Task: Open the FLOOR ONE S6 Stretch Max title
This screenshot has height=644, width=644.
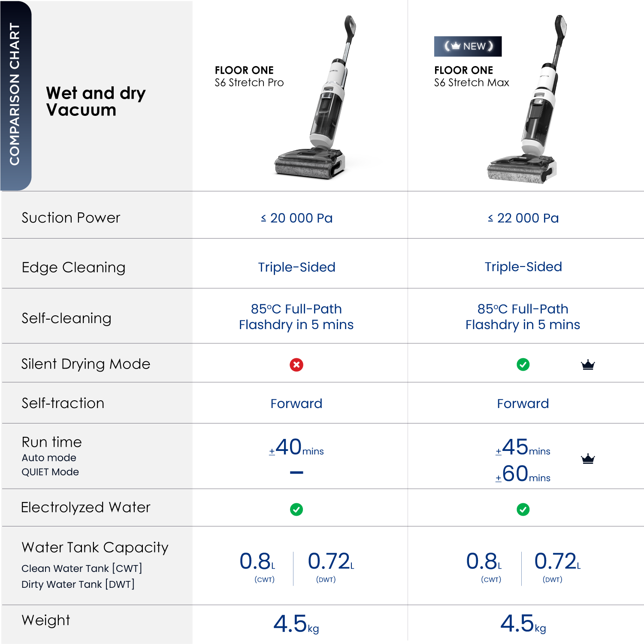Action: [471, 76]
